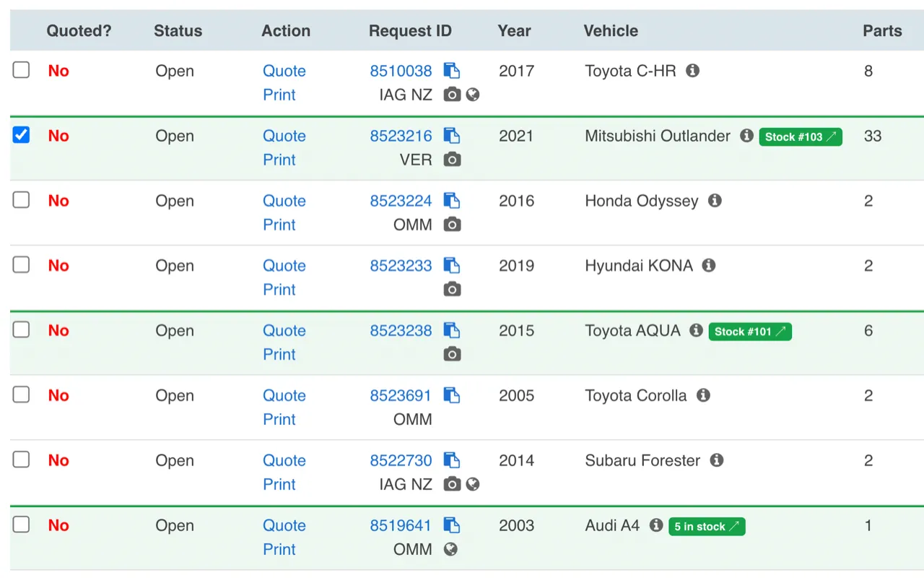Show info for Mitsubishi Outlander vehicle
924x578 pixels.
tap(747, 136)
